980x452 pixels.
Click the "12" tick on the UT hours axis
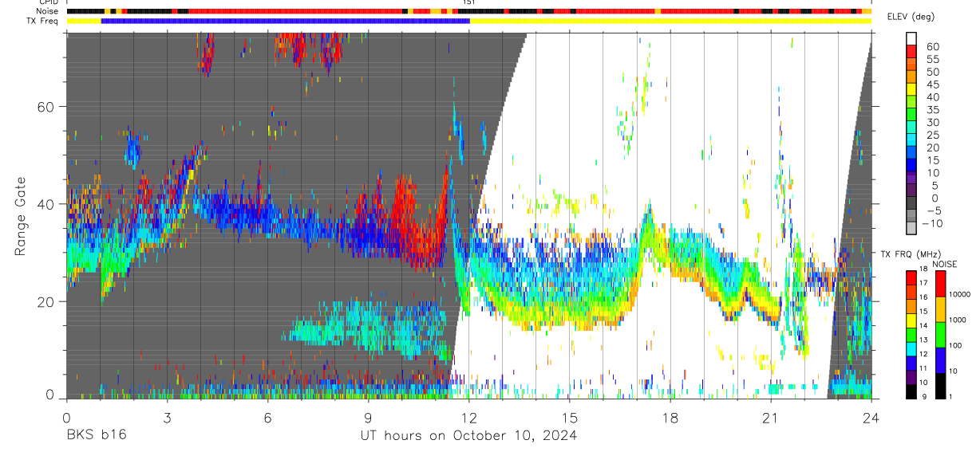point(468,417)
